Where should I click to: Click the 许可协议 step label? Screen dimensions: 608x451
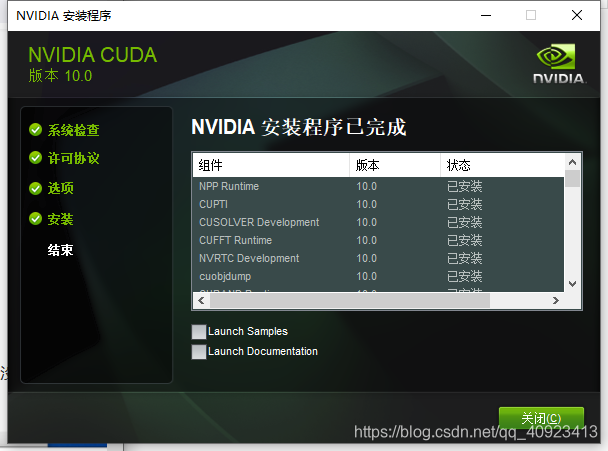click(x=73, y=158)
